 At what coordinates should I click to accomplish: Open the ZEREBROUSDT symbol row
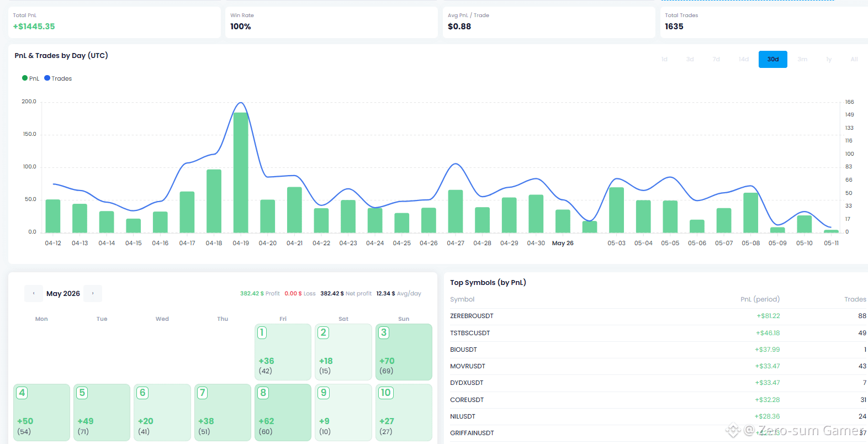(x=658, y=316)
